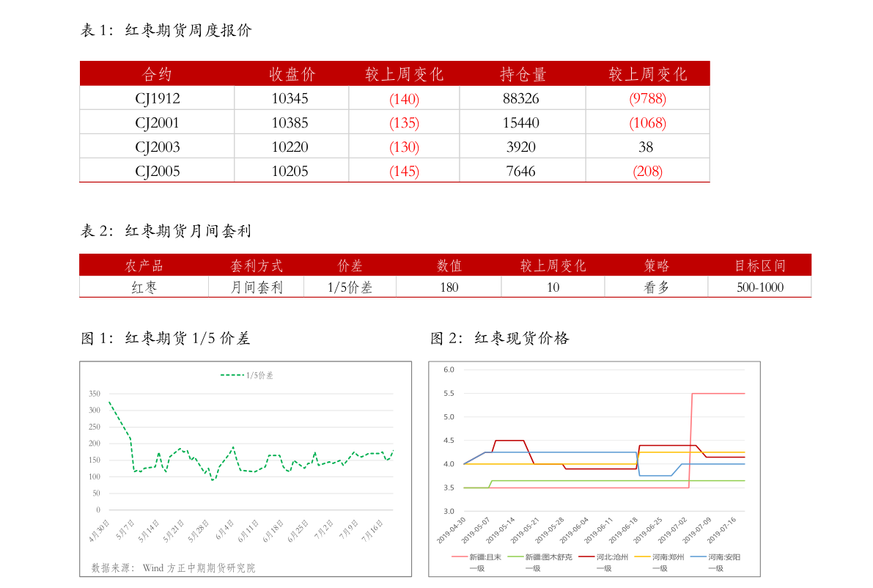
Task: Click the CJ1912 contract cell
Action: tap(158, 98)
